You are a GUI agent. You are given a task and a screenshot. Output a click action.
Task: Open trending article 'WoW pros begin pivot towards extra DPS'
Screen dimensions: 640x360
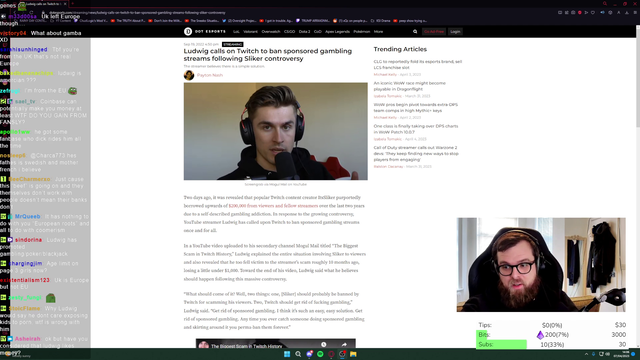(x=416, y=107)
